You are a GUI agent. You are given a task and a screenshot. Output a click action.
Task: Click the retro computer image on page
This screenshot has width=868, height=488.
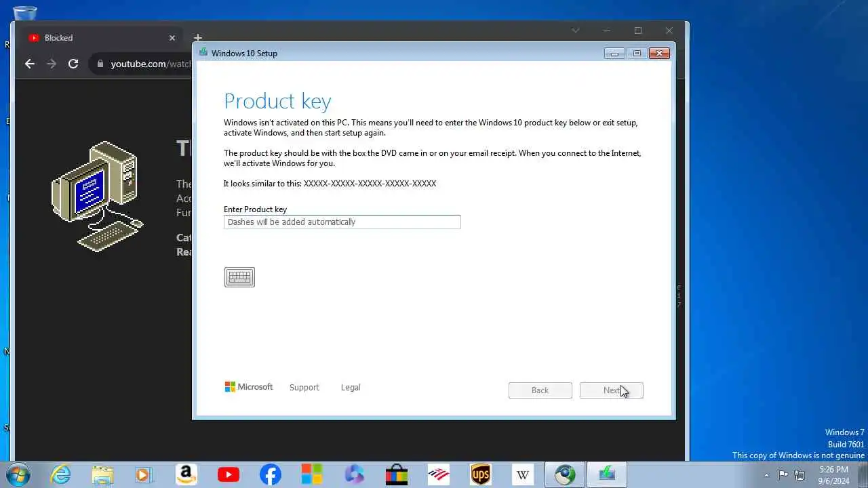coord(97,196)
